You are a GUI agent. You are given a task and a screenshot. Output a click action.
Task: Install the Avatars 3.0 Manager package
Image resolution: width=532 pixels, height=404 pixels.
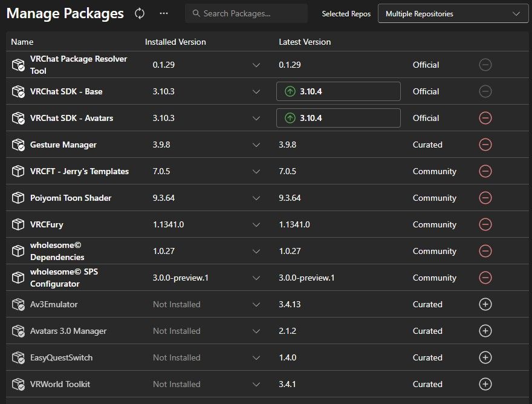coord(485,331)
